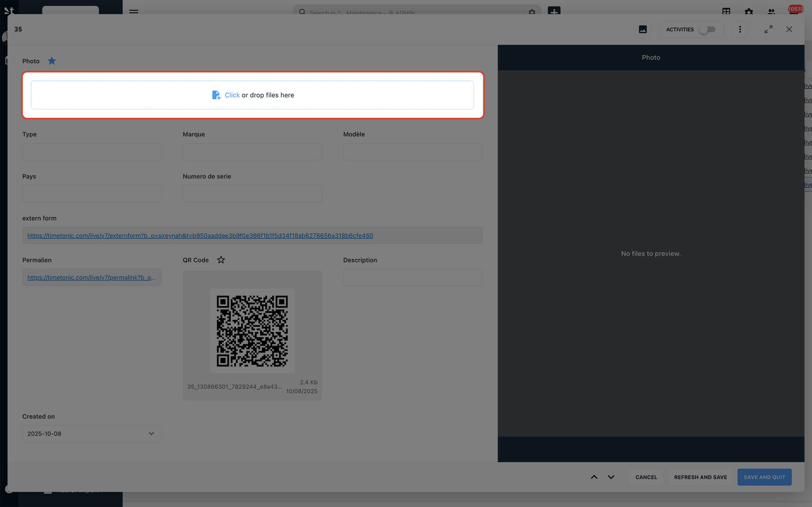Enable the Activities switch

(x=707, y=29)
